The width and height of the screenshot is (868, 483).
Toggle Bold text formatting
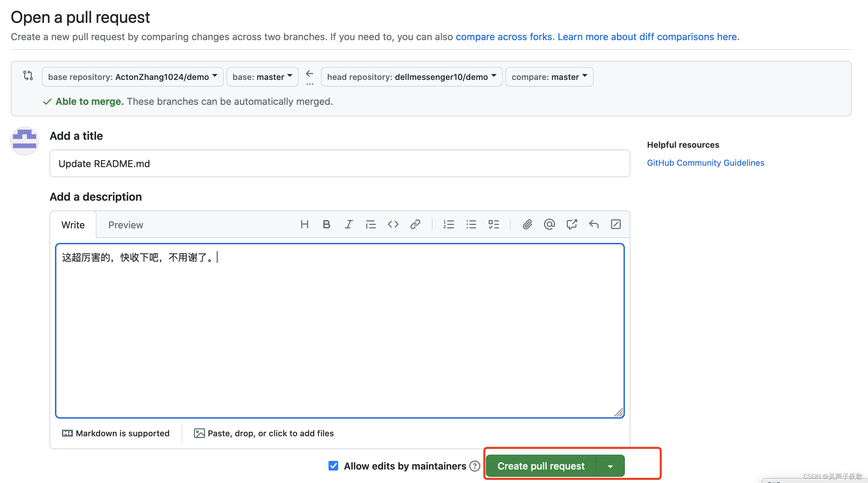tap(326, 225)
